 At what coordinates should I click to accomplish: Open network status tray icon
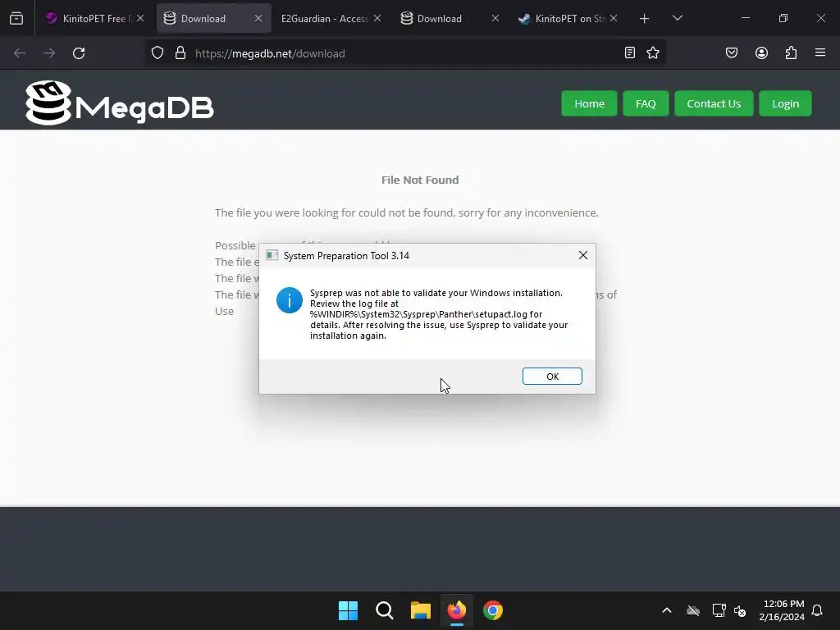click(x=719, y=610)
